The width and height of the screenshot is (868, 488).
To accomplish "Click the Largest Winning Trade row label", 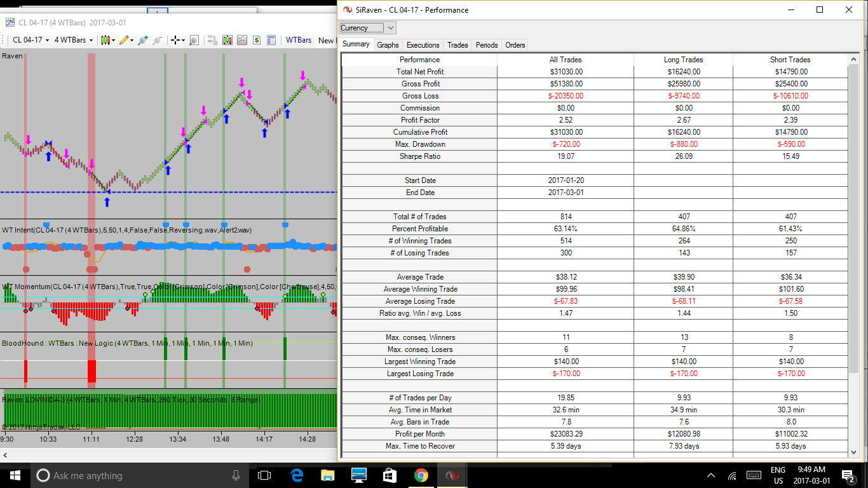I will (419, 362).
